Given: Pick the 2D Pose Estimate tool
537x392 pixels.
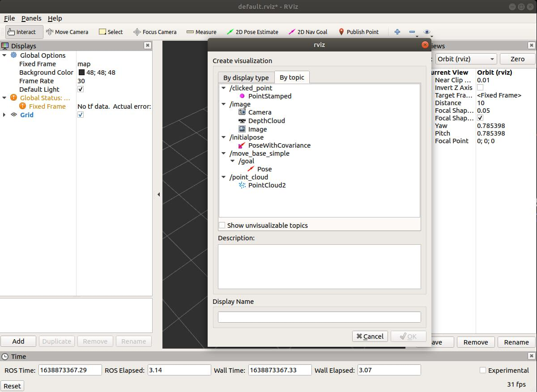Looking at the screenshot, I should pyautogui.click(x=252, y=32).
